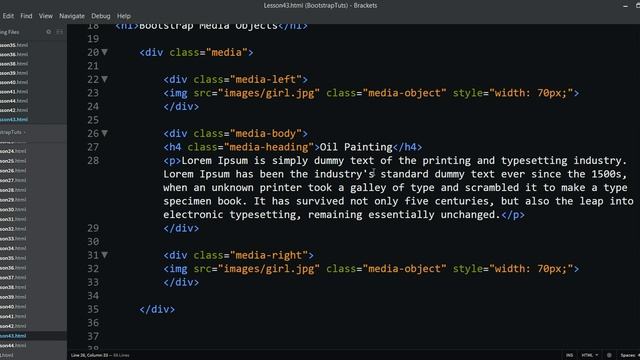Click the "media-body" class string
640x360 pixels.
point(266,133)
